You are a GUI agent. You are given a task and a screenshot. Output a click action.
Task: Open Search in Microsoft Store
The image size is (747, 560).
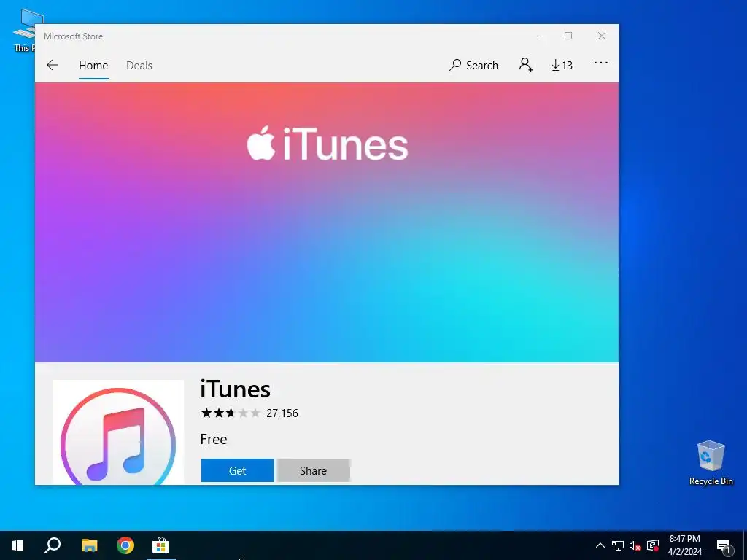473,65
